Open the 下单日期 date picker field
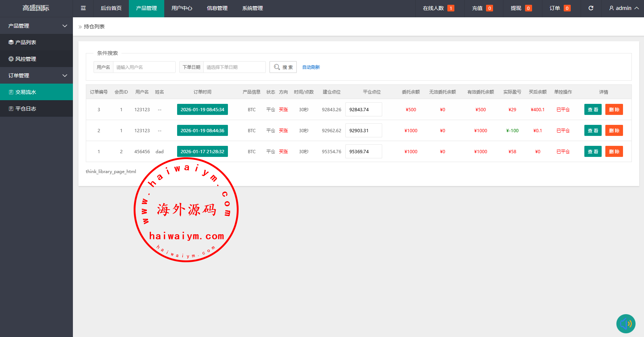Screen dimensions: 644x337 coord(234,67)
